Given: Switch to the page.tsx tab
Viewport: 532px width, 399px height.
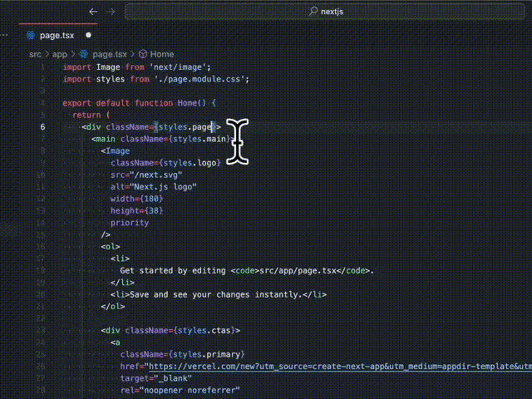Looking at the screenshot, I should tap(57, 35).
